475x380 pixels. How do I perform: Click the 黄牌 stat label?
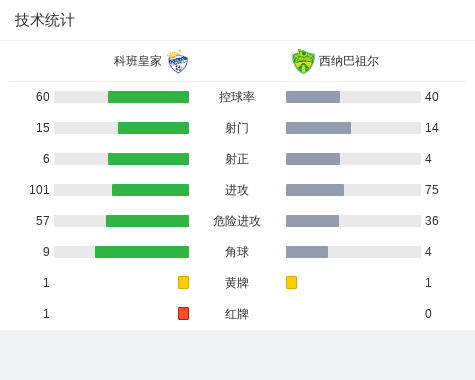(x=237, y=283)
